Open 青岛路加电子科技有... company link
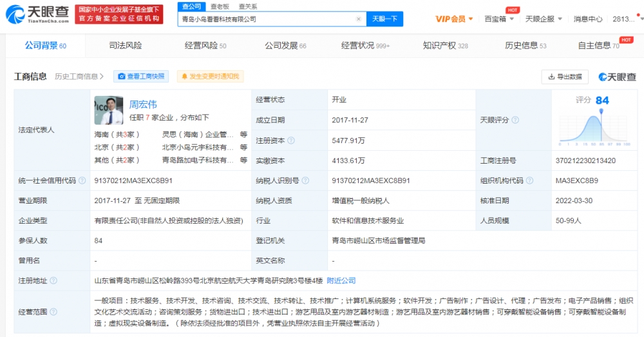 click(198, 160)
